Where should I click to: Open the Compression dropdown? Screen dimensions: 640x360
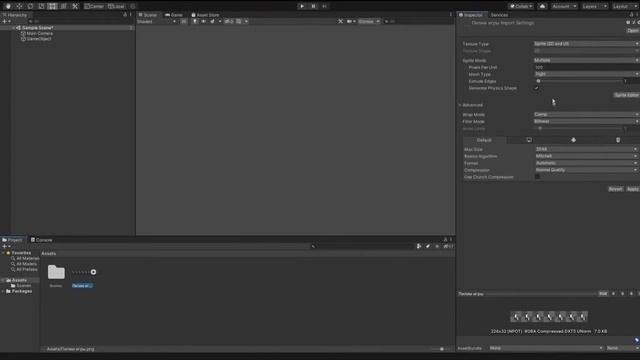pyautogui.click(x=586, y=170)
